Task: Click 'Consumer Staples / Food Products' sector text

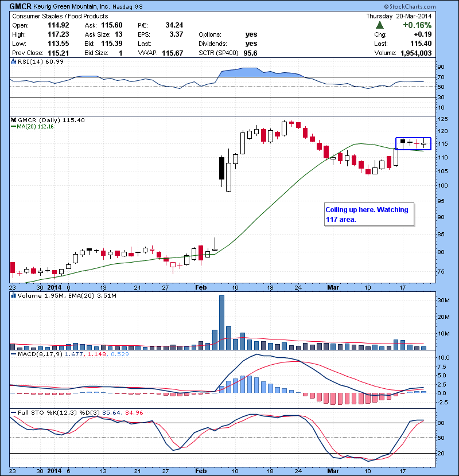Action: click(x=60, y=16)
